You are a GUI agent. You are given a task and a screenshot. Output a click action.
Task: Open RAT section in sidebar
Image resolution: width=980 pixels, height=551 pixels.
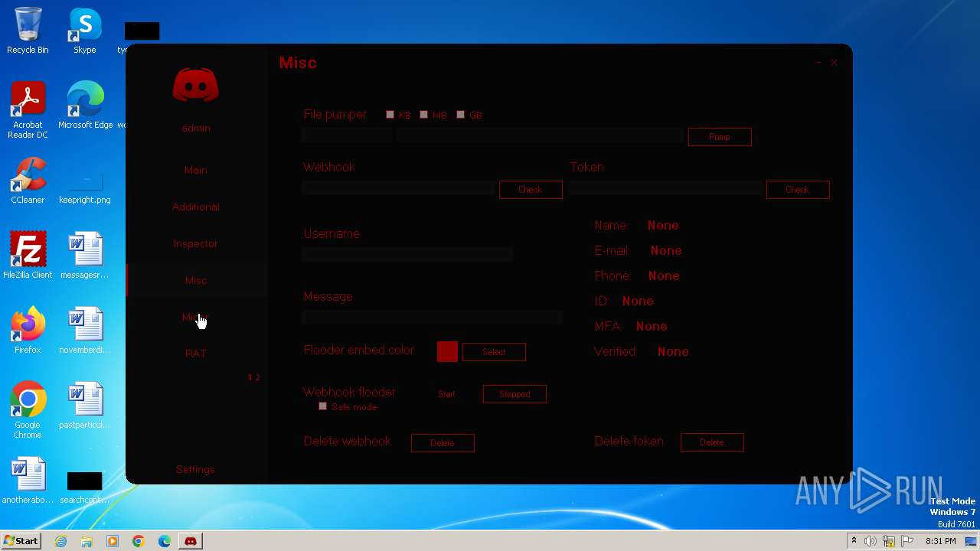(x=195, y=354)
